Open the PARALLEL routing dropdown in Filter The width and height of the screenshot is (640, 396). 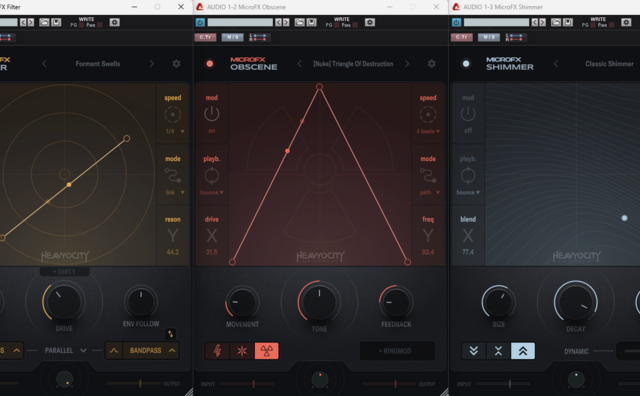tap(65, 351)
